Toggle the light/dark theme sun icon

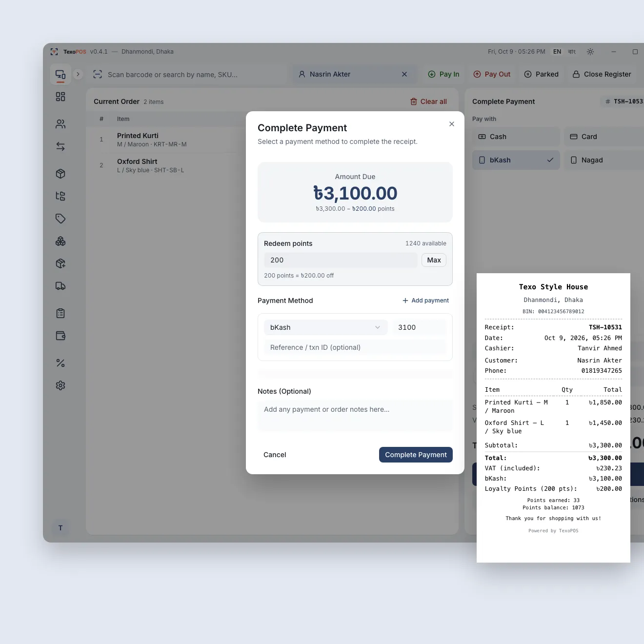[590, 52]
